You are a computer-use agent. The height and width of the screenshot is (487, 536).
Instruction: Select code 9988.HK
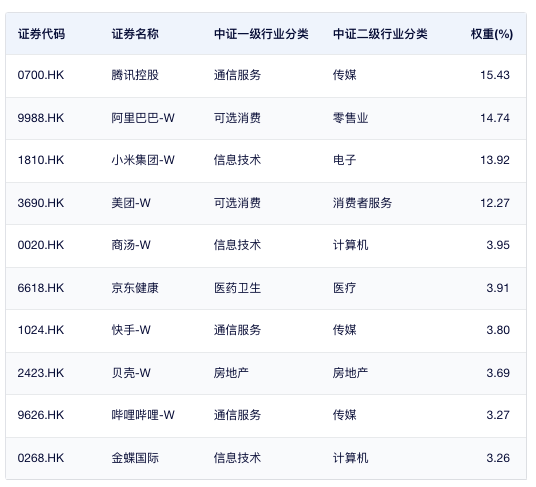click(x=41, y=118)
